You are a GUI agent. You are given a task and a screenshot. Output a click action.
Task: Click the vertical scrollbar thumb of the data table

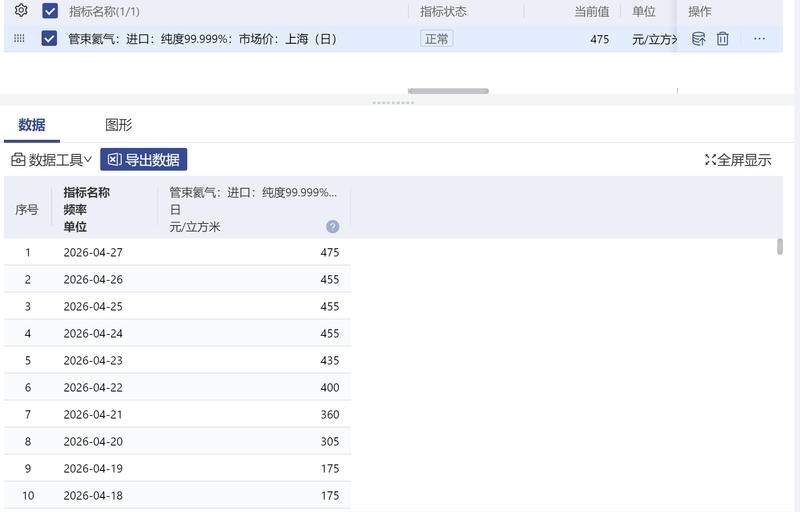tap(780, 246)
